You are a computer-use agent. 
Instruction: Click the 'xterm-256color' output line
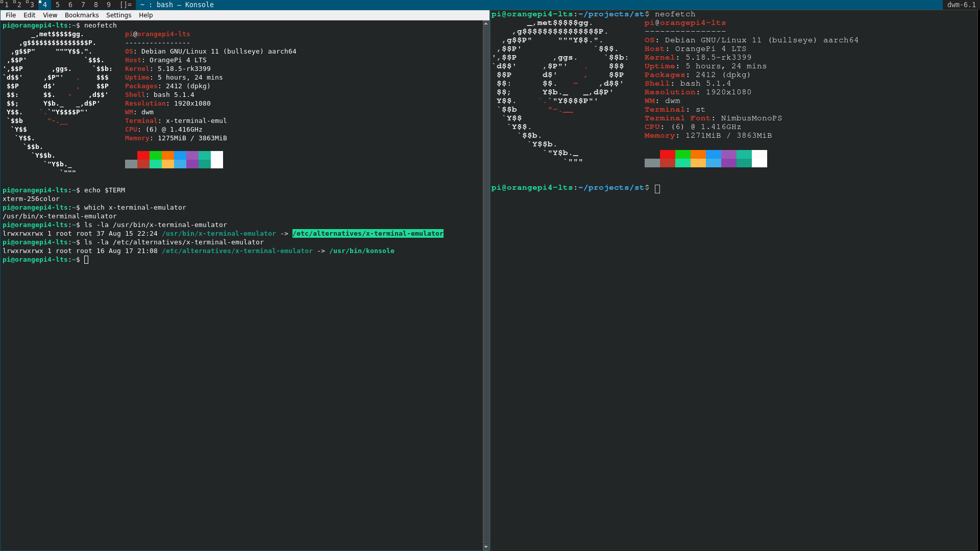point(31,199)
